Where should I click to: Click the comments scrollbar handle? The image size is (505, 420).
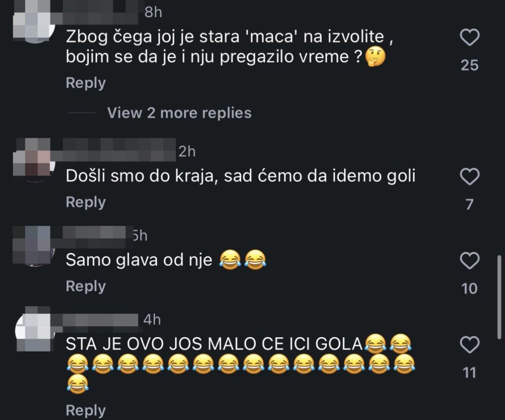499,297
